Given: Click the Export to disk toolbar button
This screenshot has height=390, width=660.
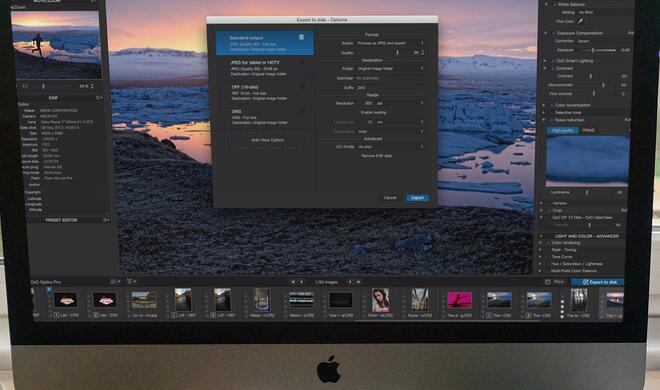Looking at the screenshot, I should 598,282.
